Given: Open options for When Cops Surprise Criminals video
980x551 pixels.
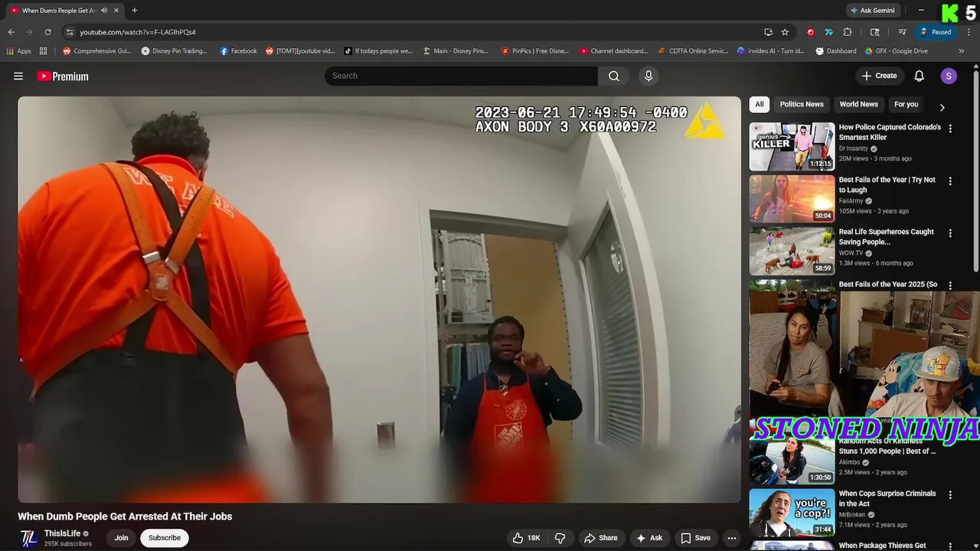Looking at the screenshot, I should pyautogui.click(x=950, y=495).
